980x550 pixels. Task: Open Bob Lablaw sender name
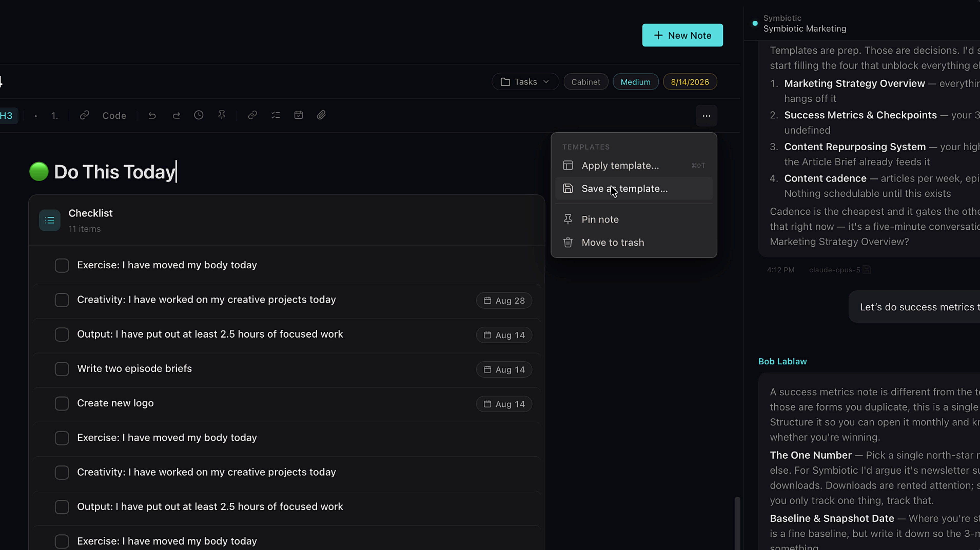[x=782, y=362]
